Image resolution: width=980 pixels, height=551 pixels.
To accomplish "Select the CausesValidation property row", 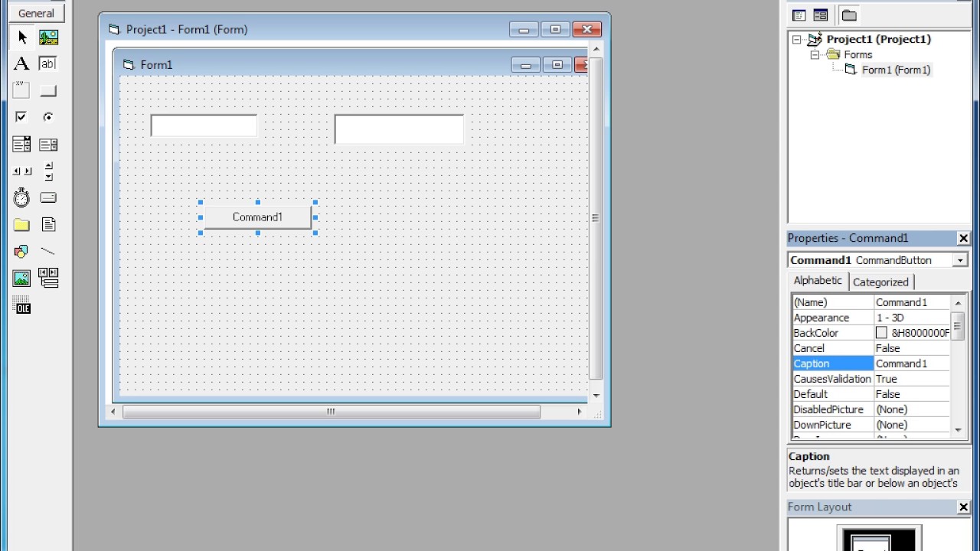I will click(x=871, y=379).
